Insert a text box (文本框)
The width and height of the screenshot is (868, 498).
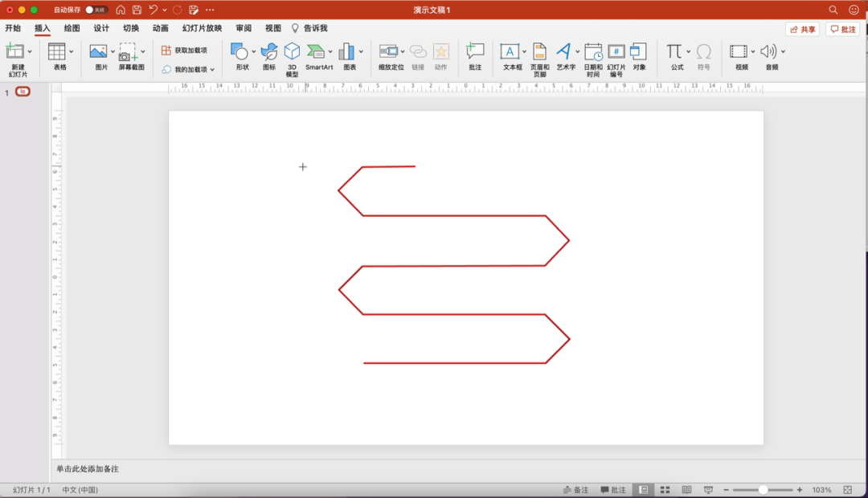pos(510,51)
